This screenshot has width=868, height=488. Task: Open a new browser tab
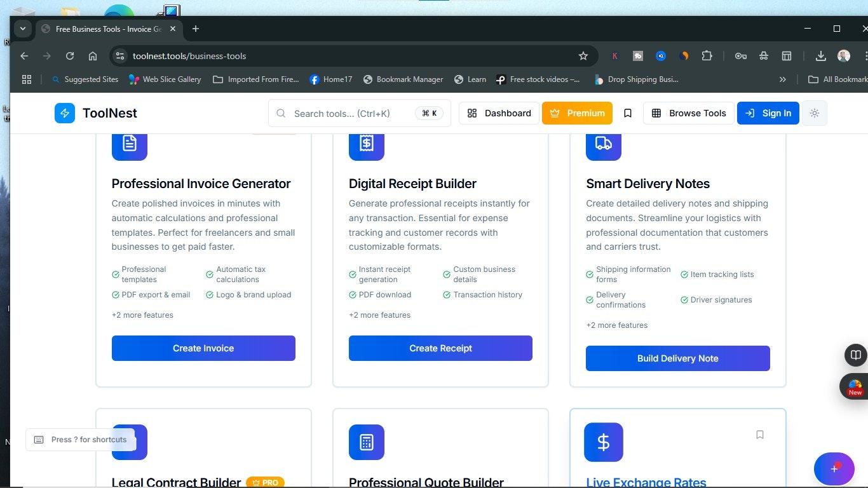click(x=196, y=29)
